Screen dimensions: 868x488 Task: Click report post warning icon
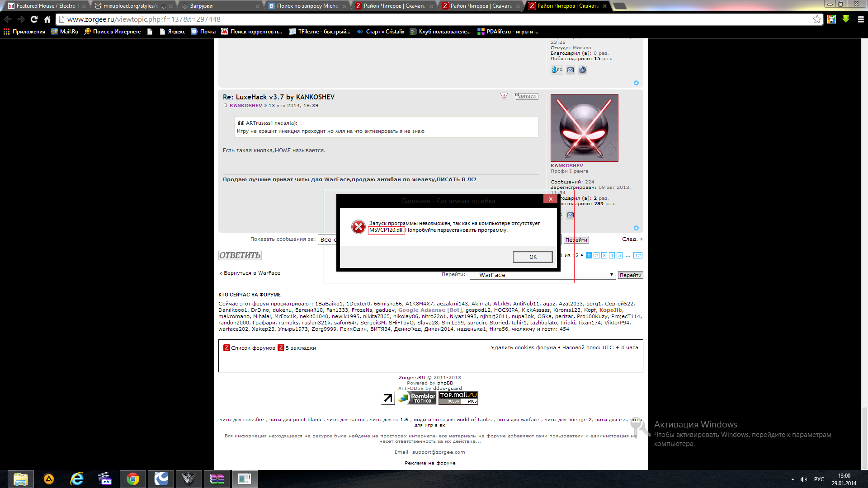pos(504,96)
